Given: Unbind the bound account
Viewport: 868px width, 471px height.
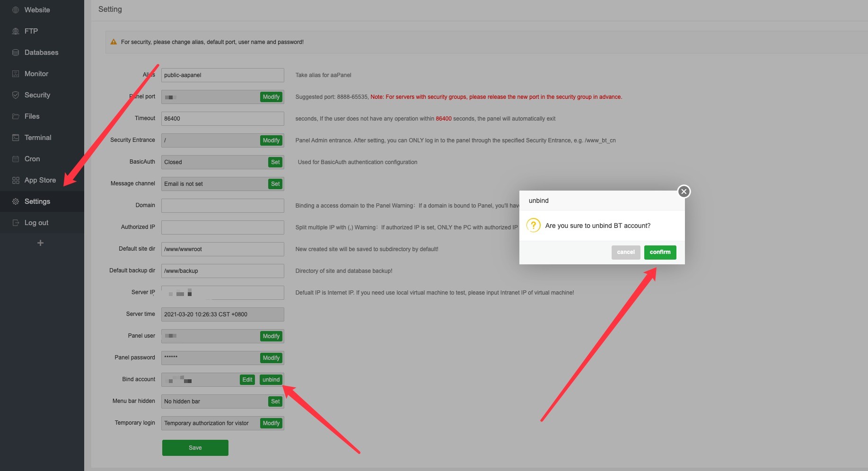Looking at the screenshot, I should [271, 380].
